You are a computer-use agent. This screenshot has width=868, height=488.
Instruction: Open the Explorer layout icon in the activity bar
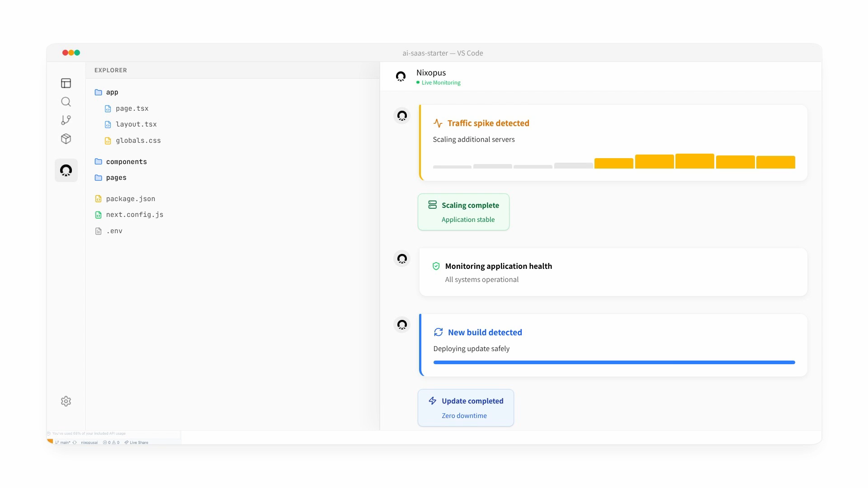coord(66,83)
